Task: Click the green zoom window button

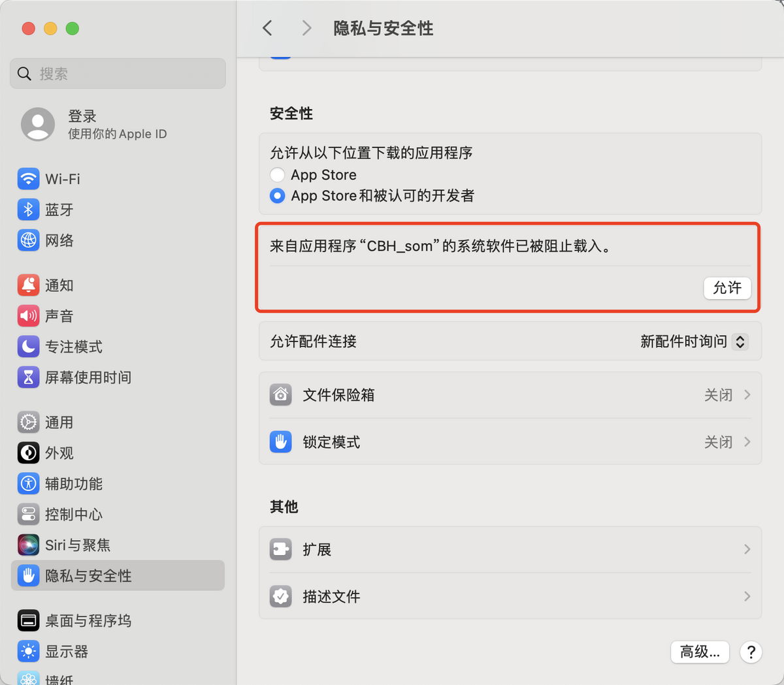Action: tap(73, 28)
